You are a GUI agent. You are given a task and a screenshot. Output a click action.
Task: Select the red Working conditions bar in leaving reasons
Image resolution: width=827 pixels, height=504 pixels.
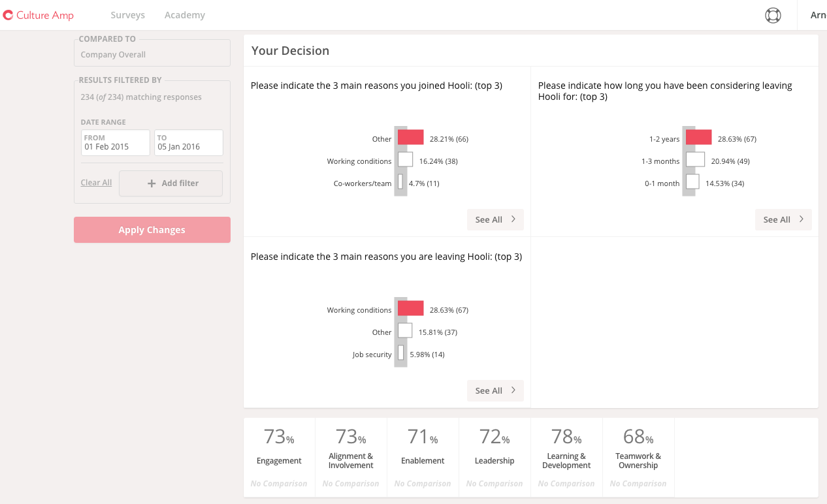click(x=411, y=309)
